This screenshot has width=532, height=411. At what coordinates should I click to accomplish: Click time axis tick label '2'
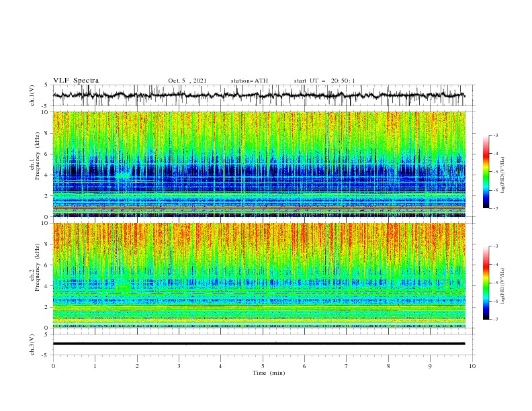(137, 366)
